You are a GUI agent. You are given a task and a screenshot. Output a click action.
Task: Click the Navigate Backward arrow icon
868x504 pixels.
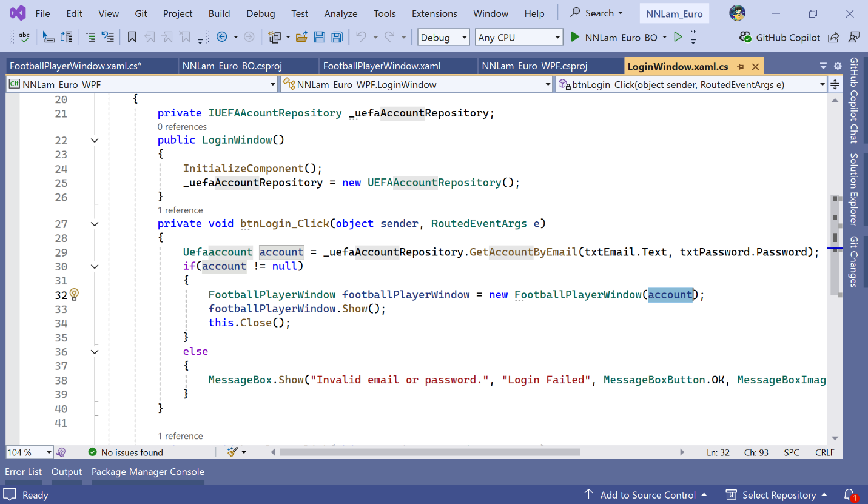(222, 37)
